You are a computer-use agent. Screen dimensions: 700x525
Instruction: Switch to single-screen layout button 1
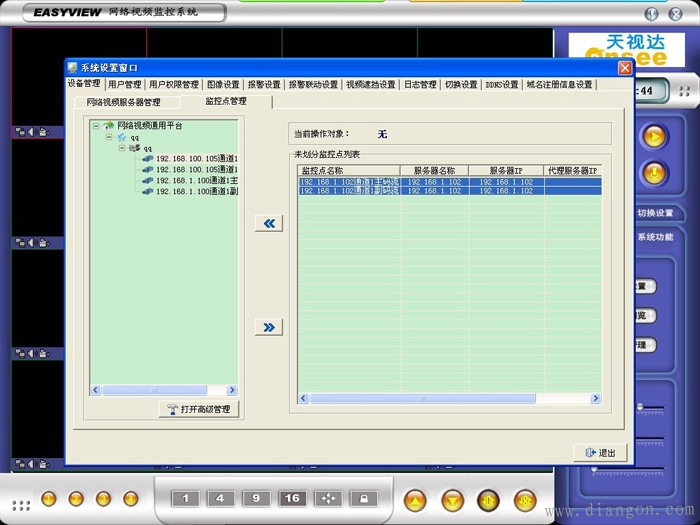tap(186, 498)
